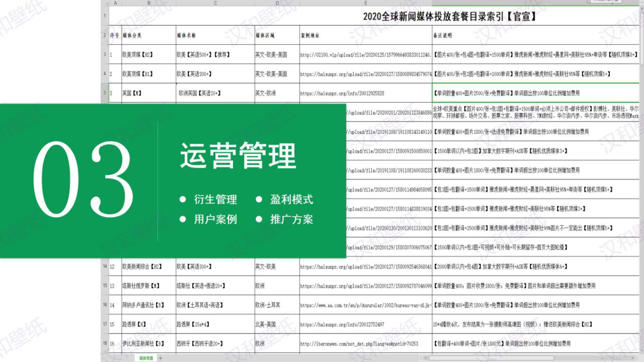Select the highlighted remark cell in row 5
644x362 pixels.
(x=536, y=93)
